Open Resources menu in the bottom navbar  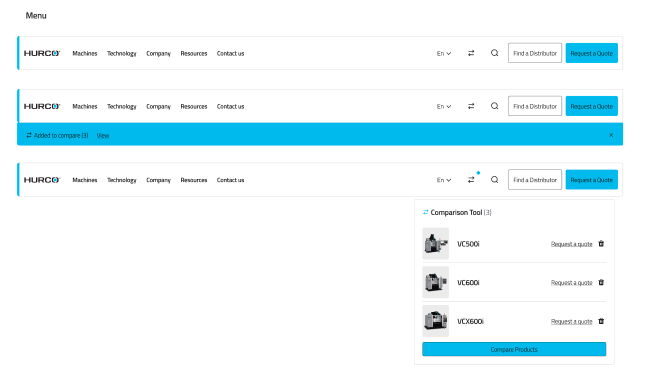pyautogui.click(x=194, y=180)
